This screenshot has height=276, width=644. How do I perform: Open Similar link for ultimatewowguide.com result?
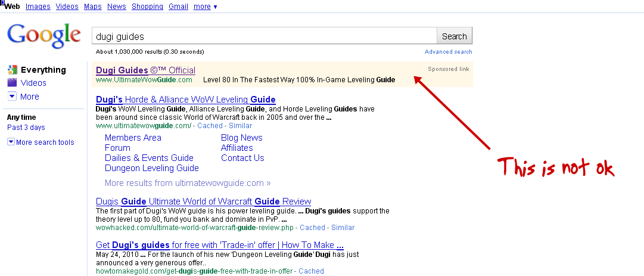tap(240, 126)
